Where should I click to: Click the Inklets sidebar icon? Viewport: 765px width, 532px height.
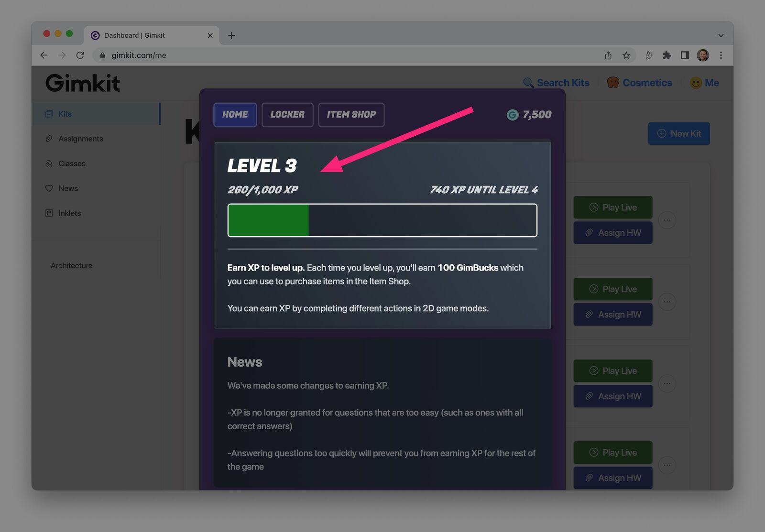49,213
